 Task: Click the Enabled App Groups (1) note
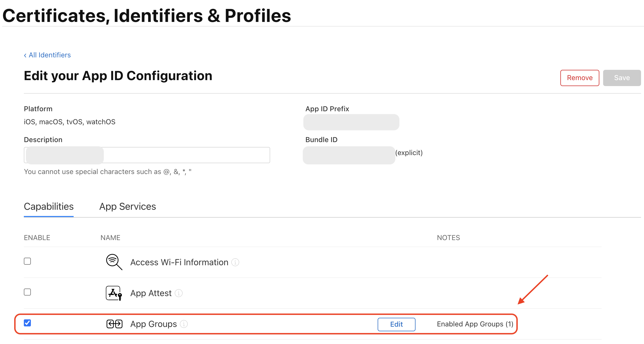tap(475, 324)
